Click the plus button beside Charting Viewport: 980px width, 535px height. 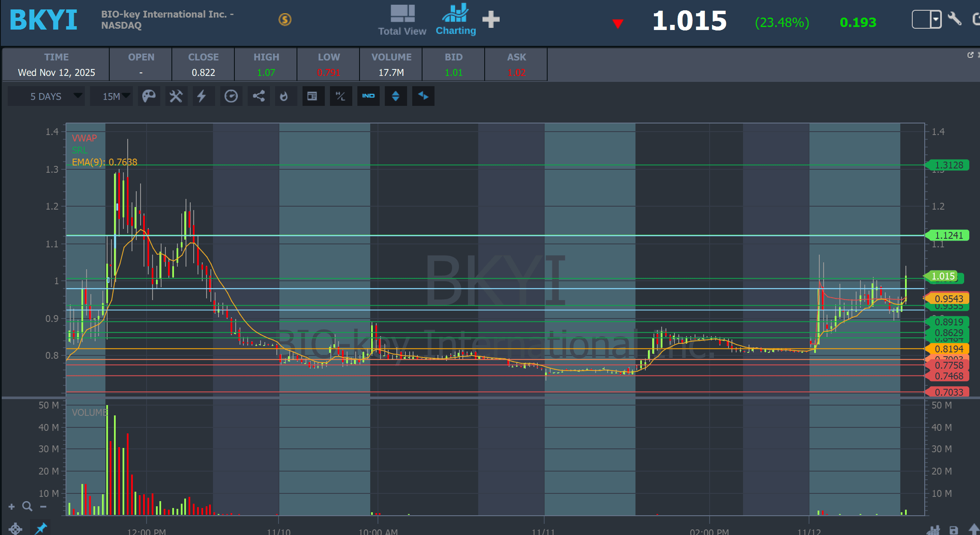point(491,20)
